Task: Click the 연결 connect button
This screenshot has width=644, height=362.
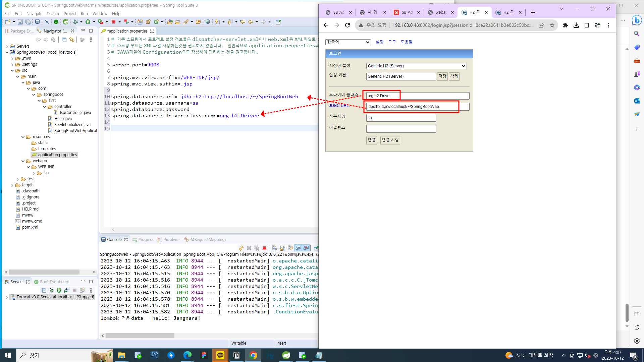Action: (371, 140)
